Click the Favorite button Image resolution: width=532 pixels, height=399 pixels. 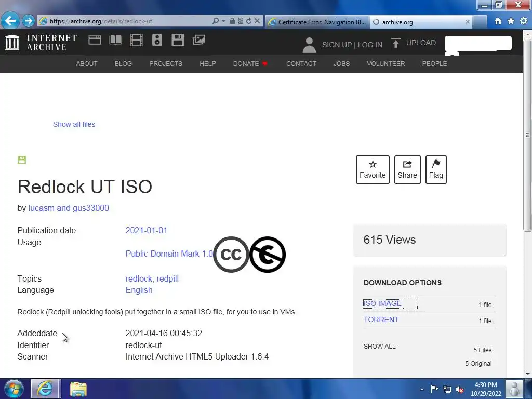click(x=373, y=170)
